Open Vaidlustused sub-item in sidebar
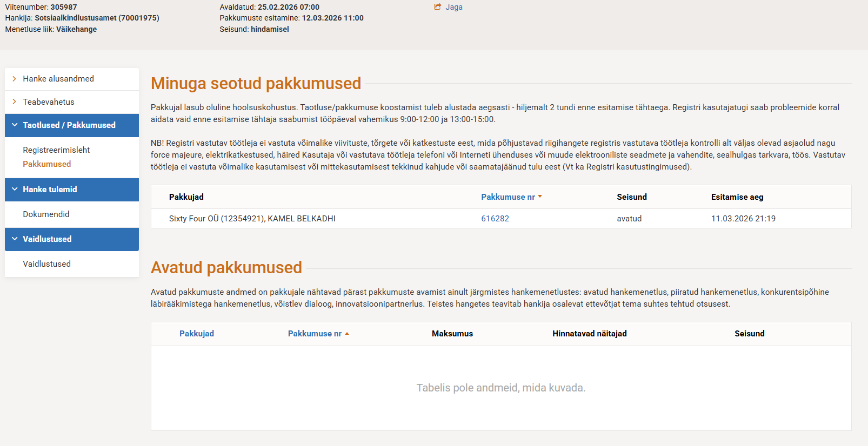This screenshot has width=868, height=446. click(x=46, y=264)
